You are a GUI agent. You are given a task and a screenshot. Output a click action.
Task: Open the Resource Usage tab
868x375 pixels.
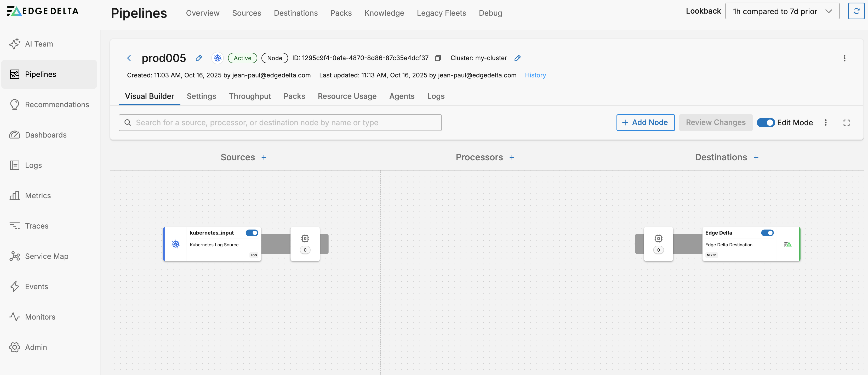(347, 96)
